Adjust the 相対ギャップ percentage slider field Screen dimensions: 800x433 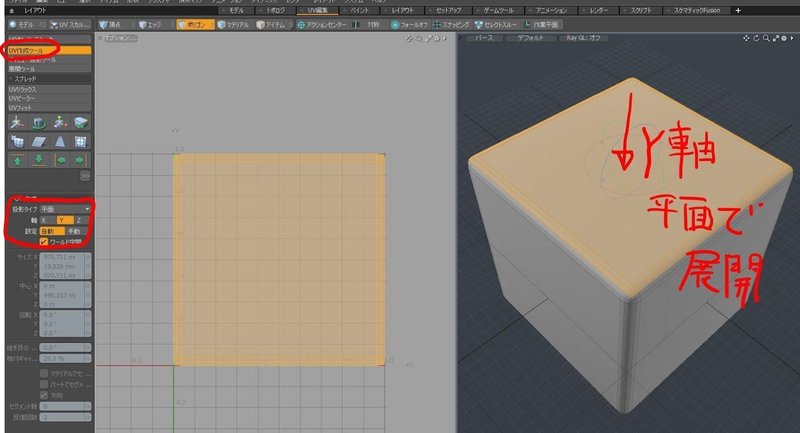coord(65,359)
